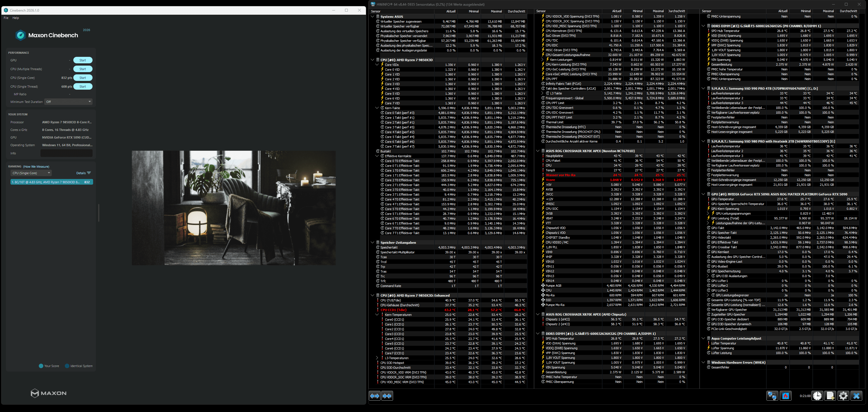Screen dimensions: 868x412
Task: Click the blue X close sensors icon
Action: (x=856, y=396)
